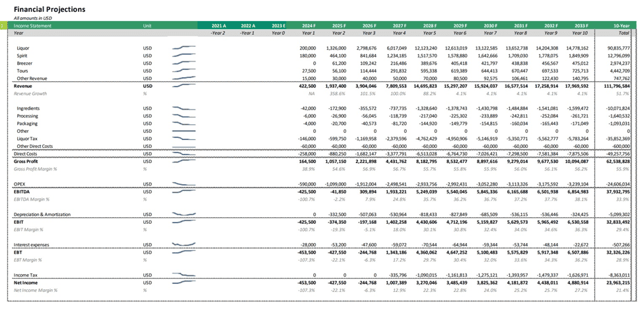Screen dimensions: 644x315
Task: Click EBIT 2027 value '1,402,258'
Action: pos(396,222)
